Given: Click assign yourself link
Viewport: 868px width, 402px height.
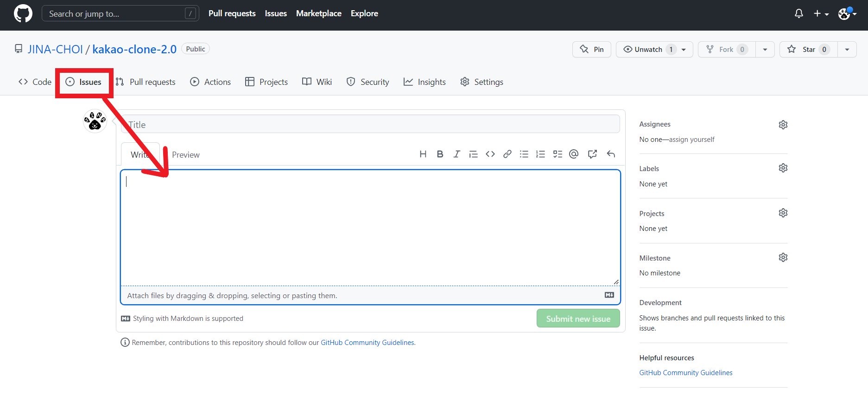Looking at the screenshot, I should coord(692,140).
